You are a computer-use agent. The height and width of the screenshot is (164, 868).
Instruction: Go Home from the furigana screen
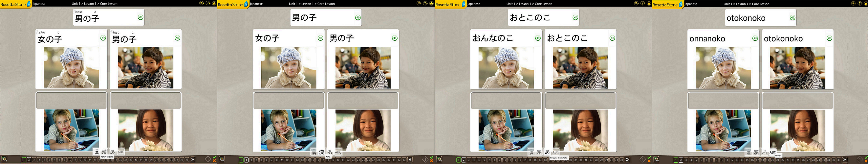[214, 3]
